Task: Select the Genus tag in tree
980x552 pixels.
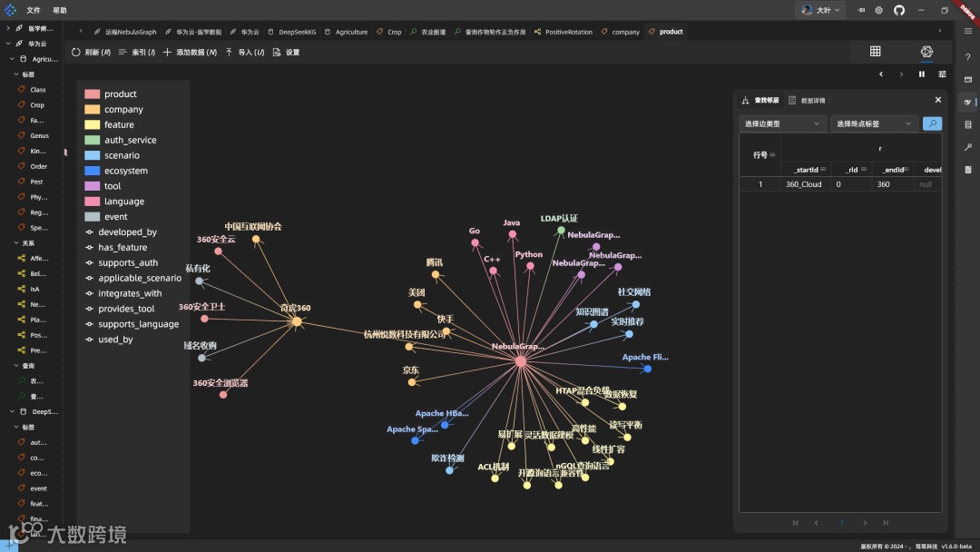Action: (39, 135)
